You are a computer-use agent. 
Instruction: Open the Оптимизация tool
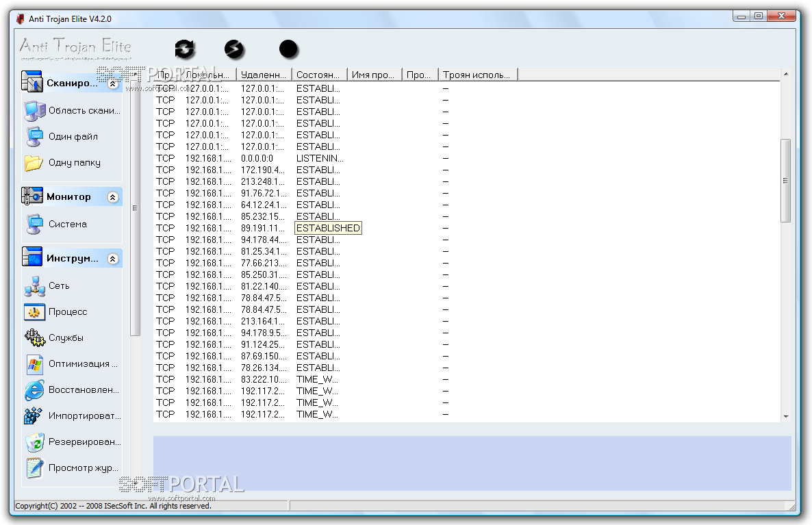[83, 364]
